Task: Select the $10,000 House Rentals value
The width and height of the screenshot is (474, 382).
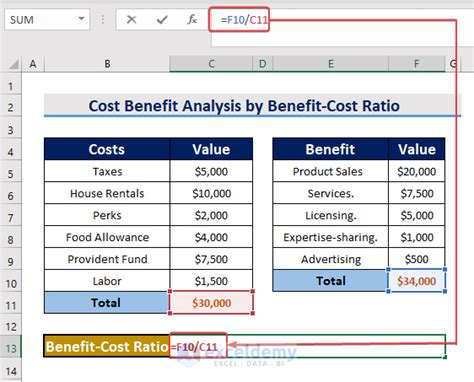Action: pos(211,193)
